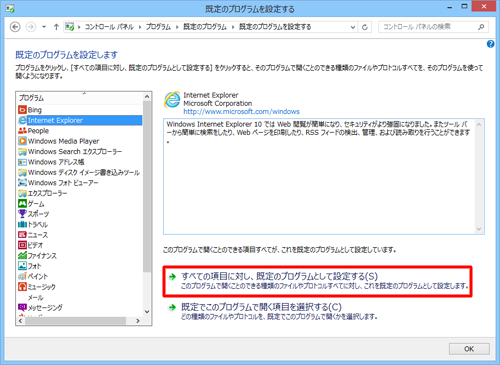Screen dimensions: 500x365
Task: Click the フォト app icon
Action: pyautogui.click(x=22, y=266)
